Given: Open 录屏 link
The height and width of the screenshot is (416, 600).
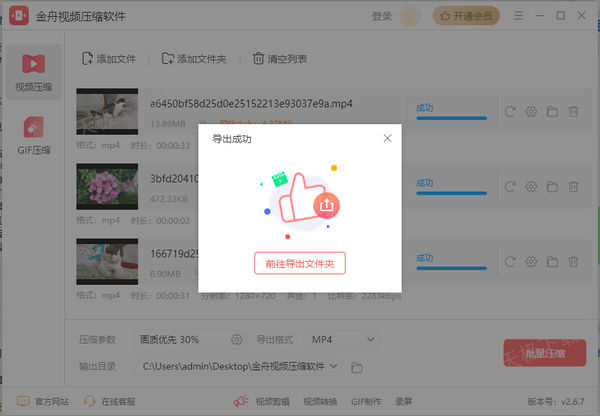Looking at the screenshot, I should pos(404,402).
